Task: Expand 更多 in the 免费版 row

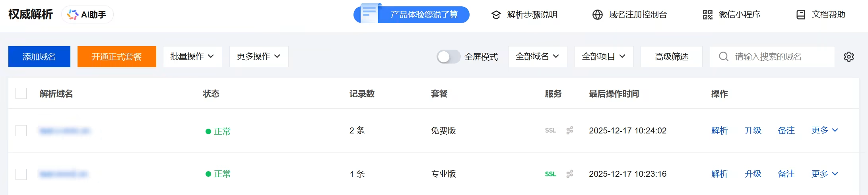Action: 825,130
